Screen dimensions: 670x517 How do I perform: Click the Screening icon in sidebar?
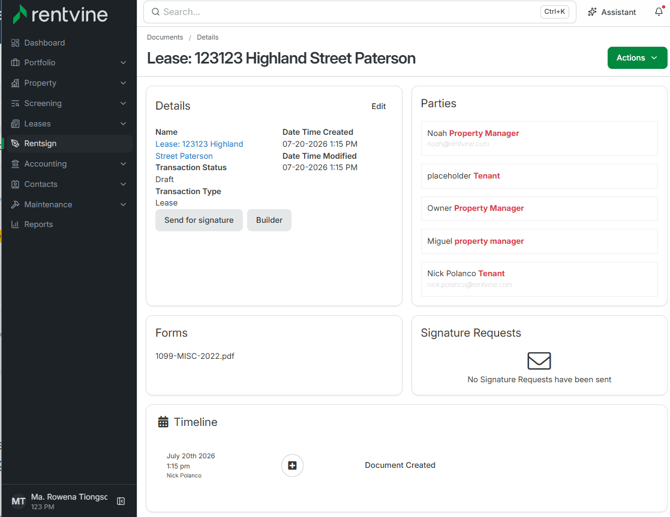pyautogui.click(x=15, y=103)
